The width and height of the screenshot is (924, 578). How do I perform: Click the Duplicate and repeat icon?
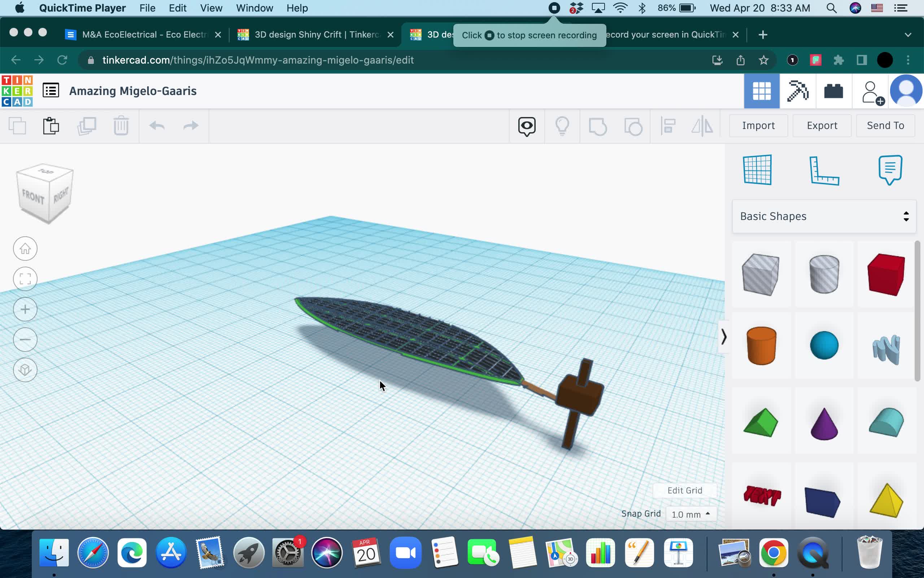coord(87,126)
